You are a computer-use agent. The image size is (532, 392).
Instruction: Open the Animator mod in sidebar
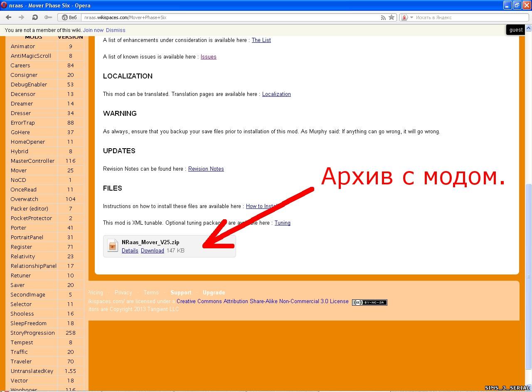23,46
